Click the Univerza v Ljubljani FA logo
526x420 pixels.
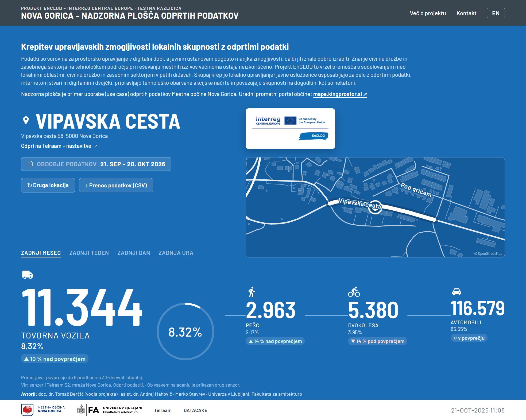[109, 410]
